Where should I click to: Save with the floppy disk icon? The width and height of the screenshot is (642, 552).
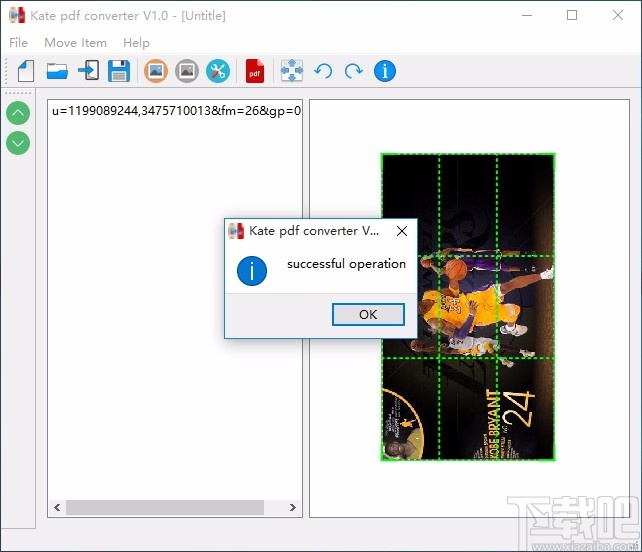119,71
